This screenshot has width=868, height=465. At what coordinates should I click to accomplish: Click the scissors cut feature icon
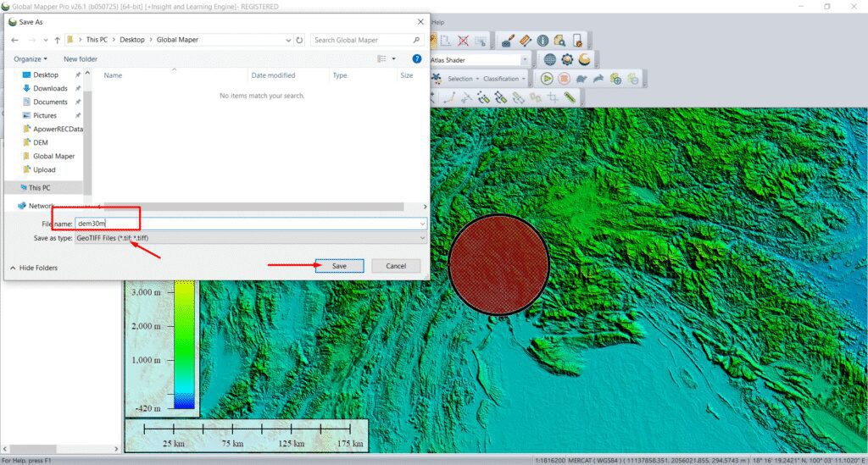(x=467, y=98)
